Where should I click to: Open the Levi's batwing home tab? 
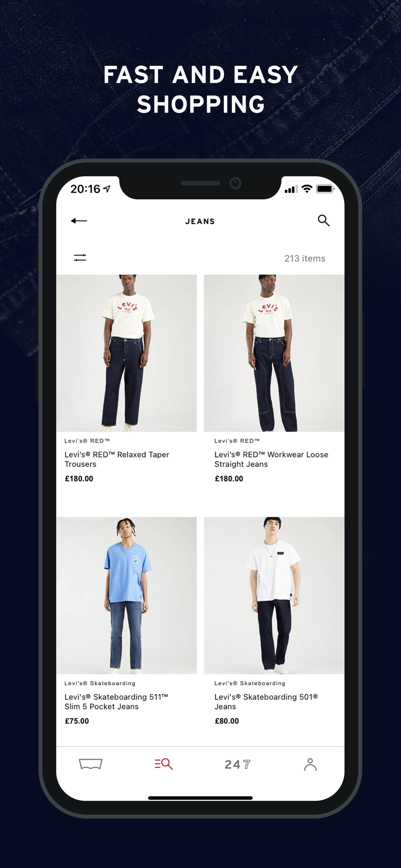coord(91,764)
